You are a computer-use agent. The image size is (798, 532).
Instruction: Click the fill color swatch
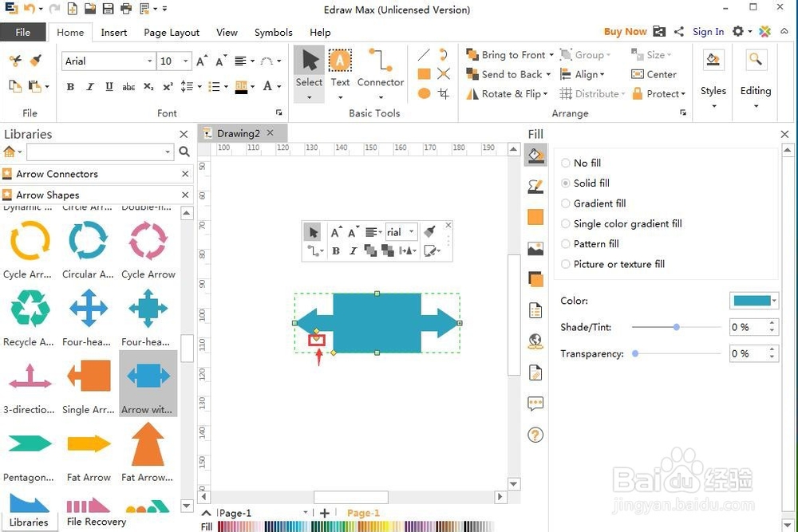tap(752, 301)
